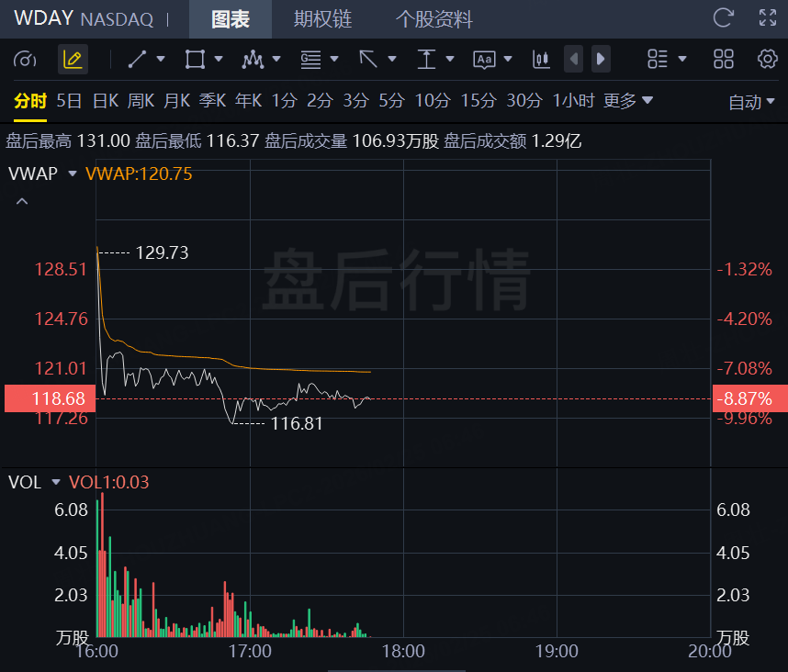Select the 10分 timeframe
Viewport: 788px width, 672px height.
[433, 101]
